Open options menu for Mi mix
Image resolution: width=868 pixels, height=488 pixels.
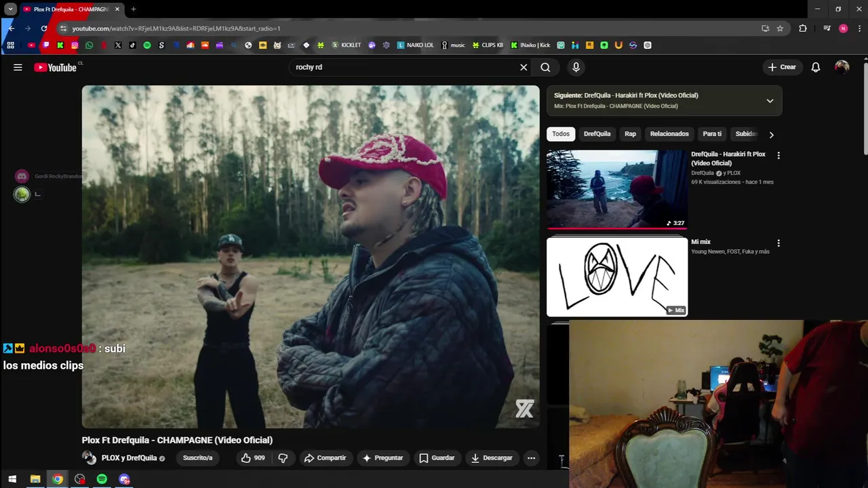coord(778,243)
